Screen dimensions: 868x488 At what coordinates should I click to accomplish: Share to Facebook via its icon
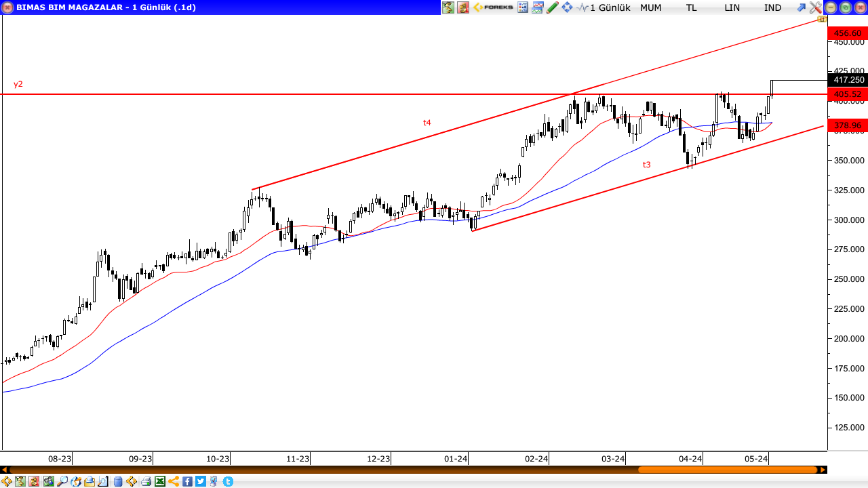(187, 481)
